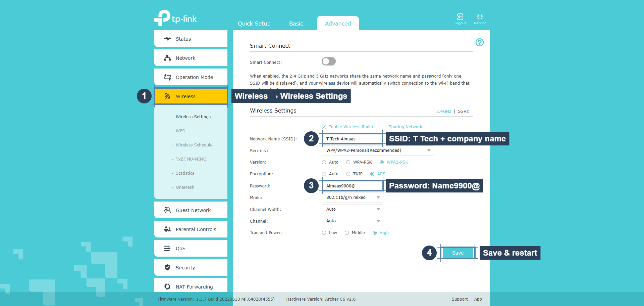Open the Channel dropdown
644x306 pixels.
click(x=353, y=221)
